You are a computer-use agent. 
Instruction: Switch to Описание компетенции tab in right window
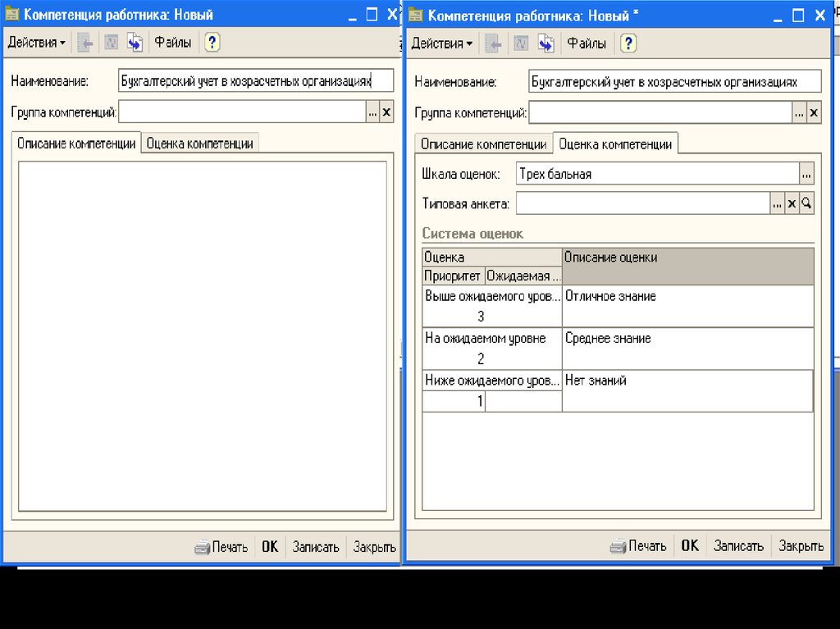pyautogui.click(x=483, y=144)
